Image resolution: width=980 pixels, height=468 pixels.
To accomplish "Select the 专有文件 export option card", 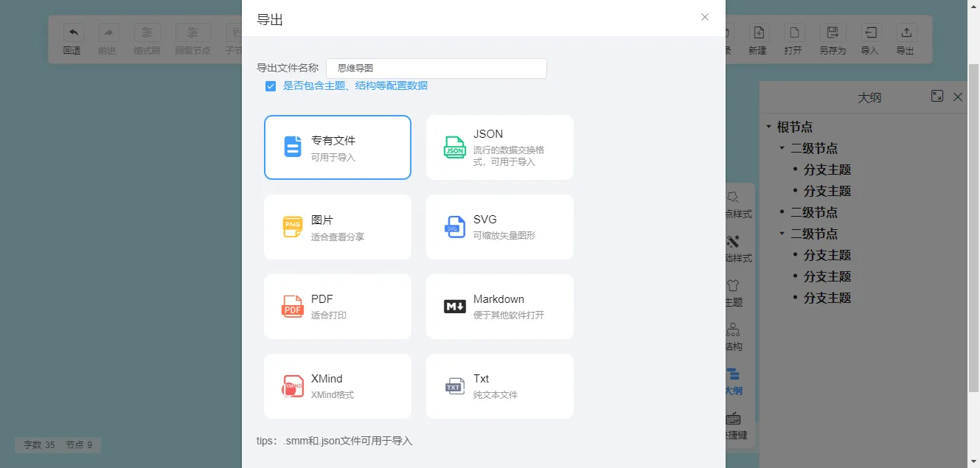I will point(338,147).
